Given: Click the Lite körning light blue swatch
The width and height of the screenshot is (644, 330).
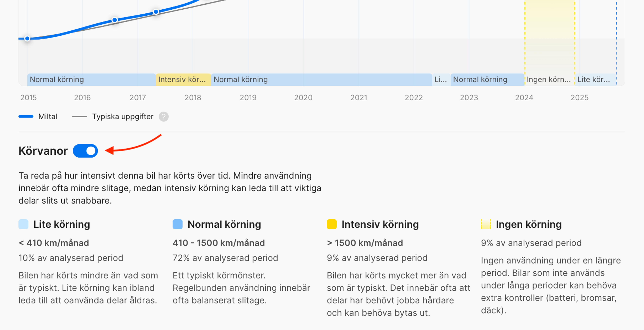Looking at the screenshot, I should [23, 224].
